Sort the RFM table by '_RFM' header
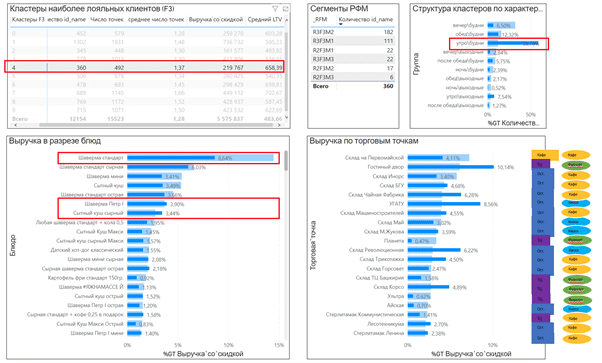The image size is (602, 363). [319, 19]
